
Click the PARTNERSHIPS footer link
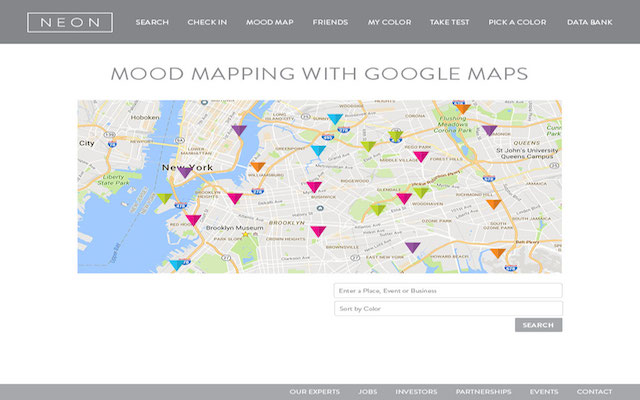483,392
